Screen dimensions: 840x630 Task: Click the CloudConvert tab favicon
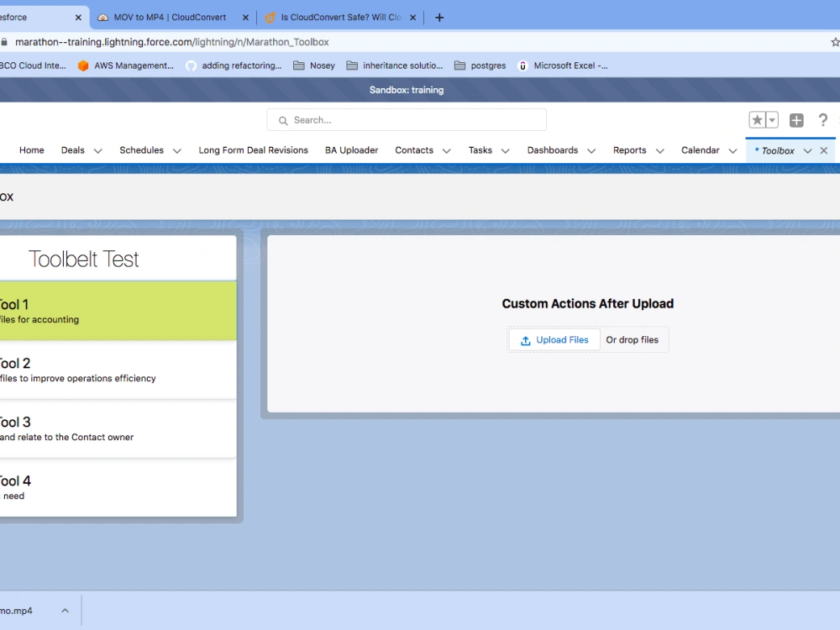pyautogui.click(x=102, y=17)
